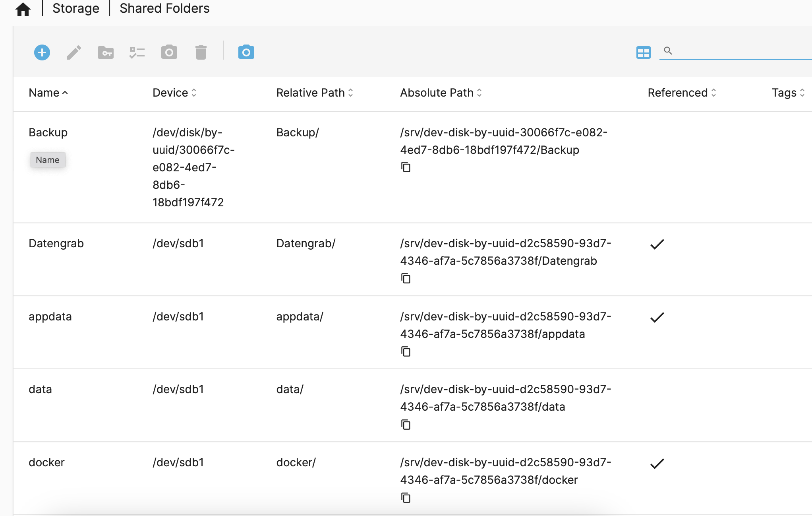The height and width of the screenshot is (516, 812).
Task: Copy the Backup absolute path to the clipboard
Action: 406,167
